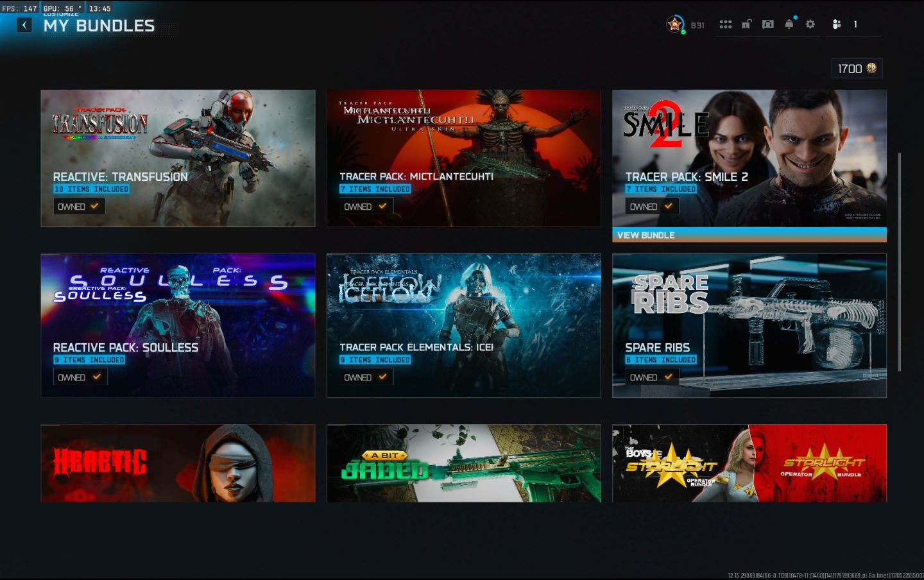The width and height of the screenshot is (924, 580).
Task: Open the A Bit Jaded bundle card
Action: click(x=464, y=463)
